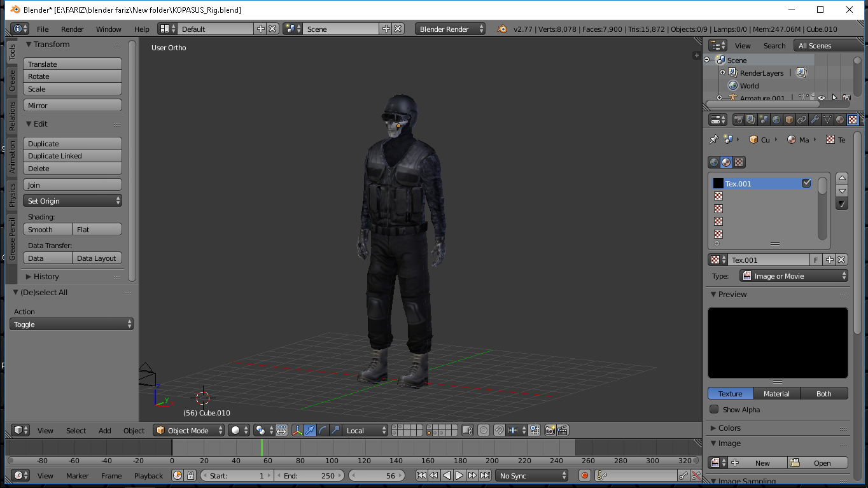Viewport: 868px width, 488px height.
Task: Open the No Sync dropdown in the timeline
Action: click(x=532, y=475)
